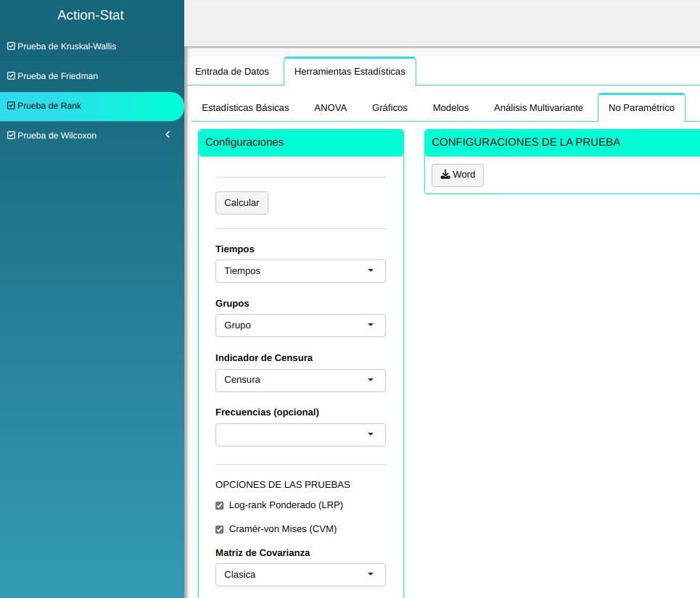Toggle the Cramér-von Mises (CVM) checkbox
Screen dimensions: 700x598
coord(220,529)
